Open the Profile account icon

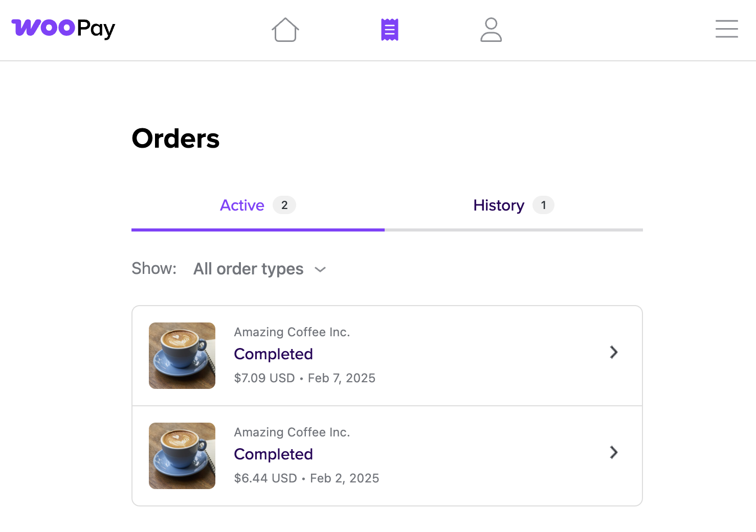coord(491,30)
